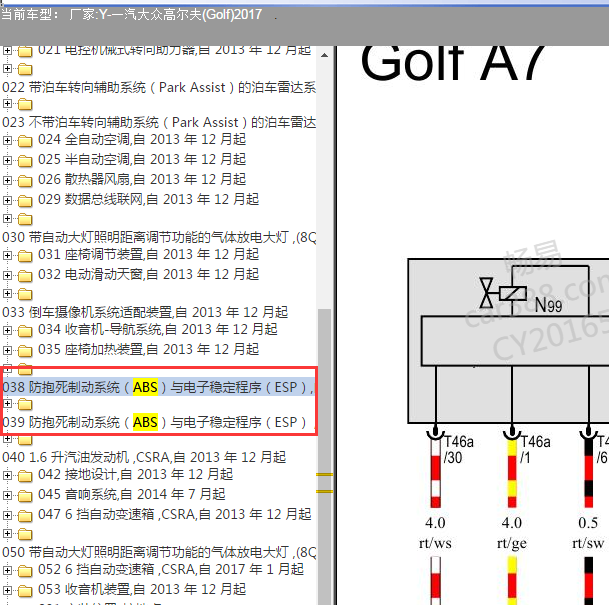Expand the 034 收音机-导航系统 tree node

(x=7, y=330)
